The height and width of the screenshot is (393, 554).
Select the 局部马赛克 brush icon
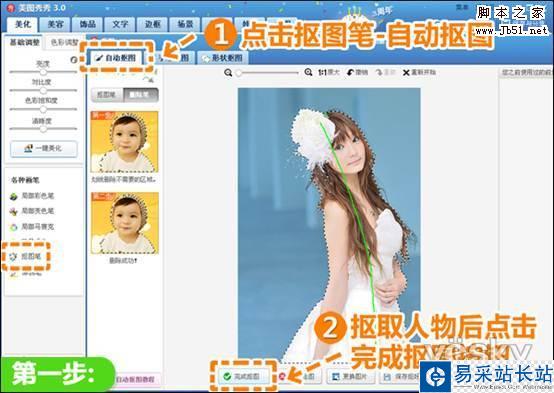pyautogui.click(x=14, y=227)
